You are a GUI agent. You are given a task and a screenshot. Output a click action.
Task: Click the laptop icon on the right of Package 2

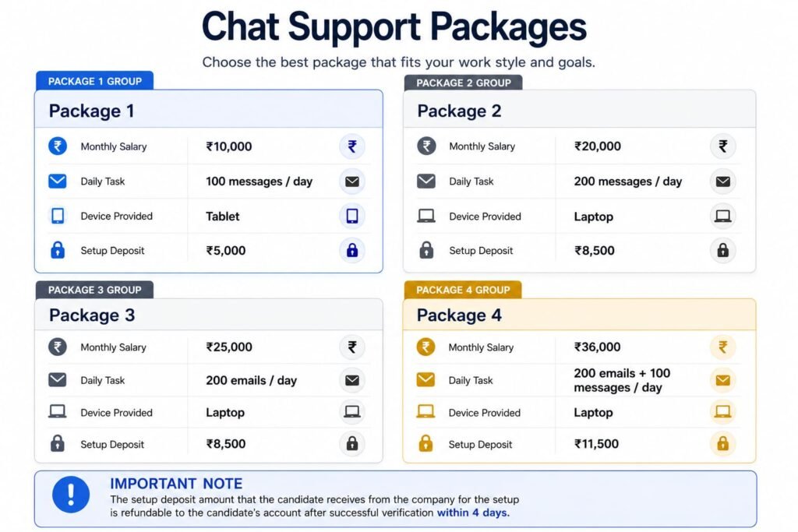click(722, 217)
